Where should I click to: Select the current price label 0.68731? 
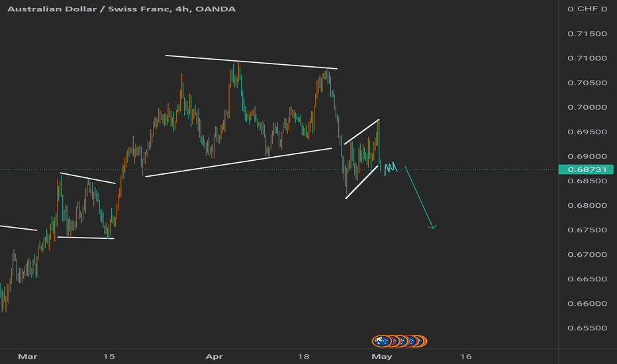tap(586, 169)
